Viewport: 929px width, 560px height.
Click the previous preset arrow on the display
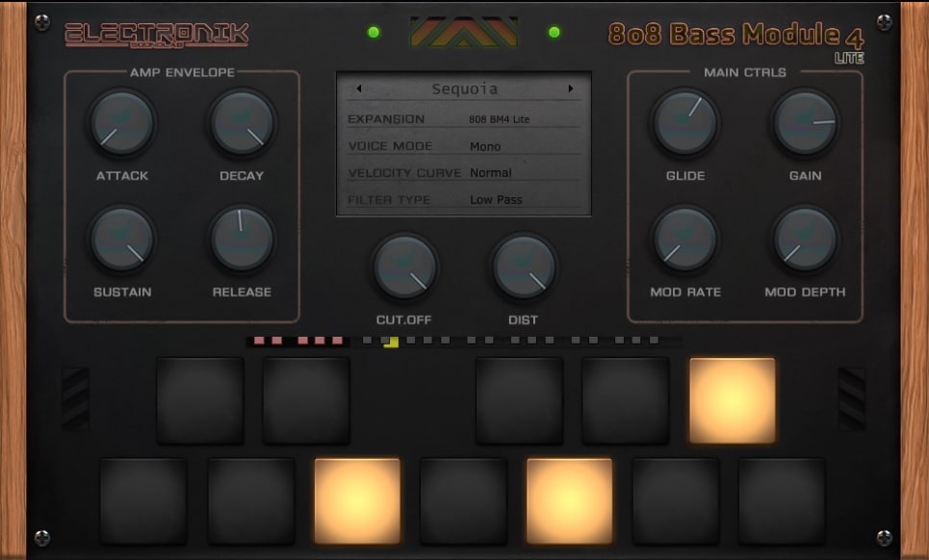358,88
